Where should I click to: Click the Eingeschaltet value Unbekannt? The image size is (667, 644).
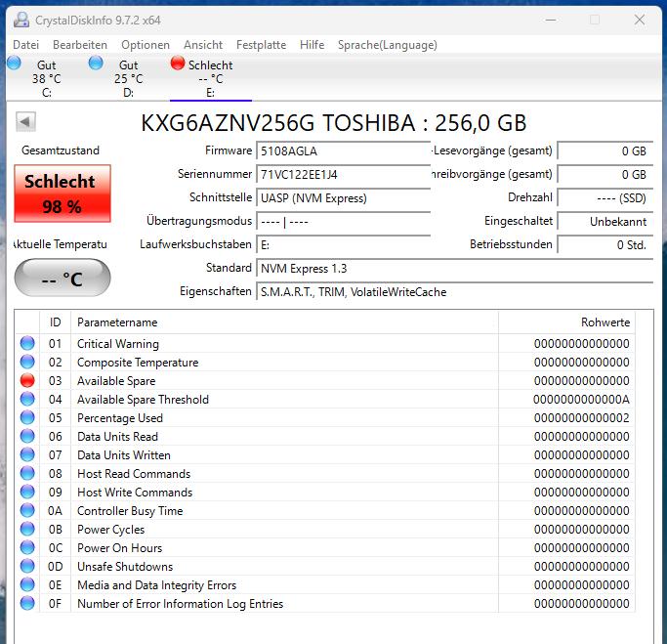pos(605,221)
